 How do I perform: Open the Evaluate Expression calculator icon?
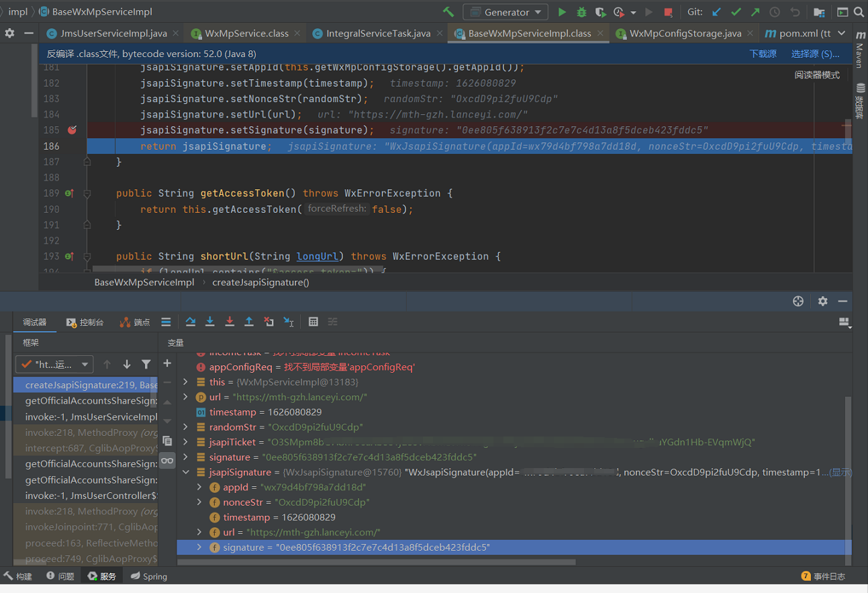313,322
